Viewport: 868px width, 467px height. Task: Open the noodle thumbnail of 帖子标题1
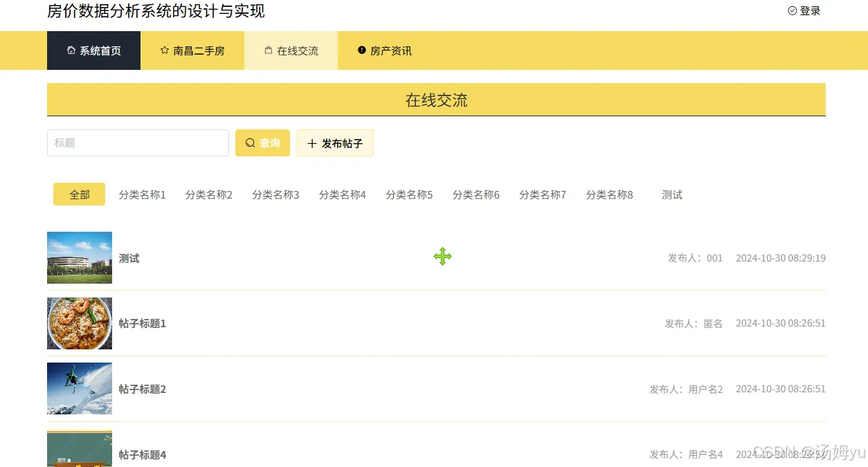click(x=80, y=323)
